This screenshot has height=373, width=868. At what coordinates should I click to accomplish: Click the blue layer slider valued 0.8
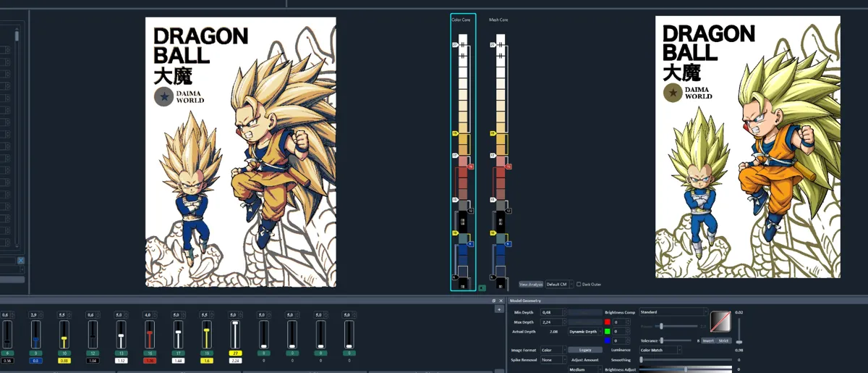35,335
